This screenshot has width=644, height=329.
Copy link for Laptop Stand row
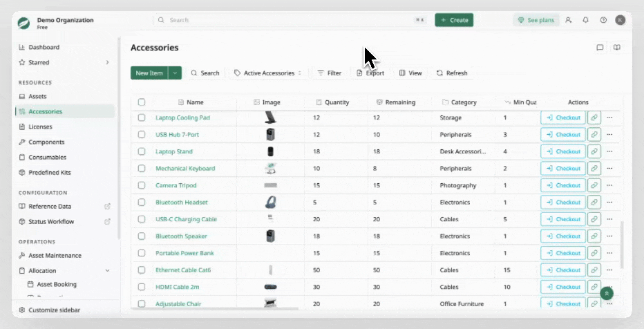(594, 151)
